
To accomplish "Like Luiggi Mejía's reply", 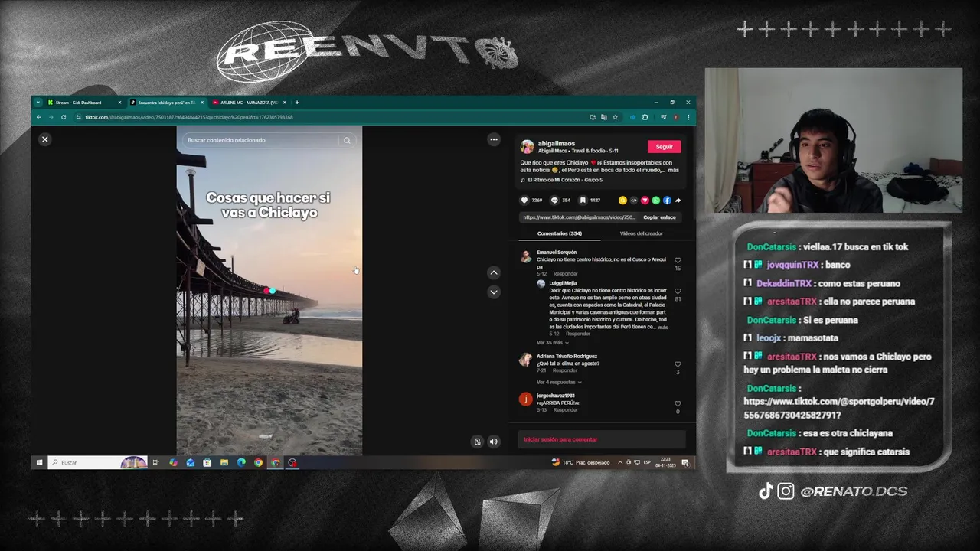I will (x=678, y=292).
